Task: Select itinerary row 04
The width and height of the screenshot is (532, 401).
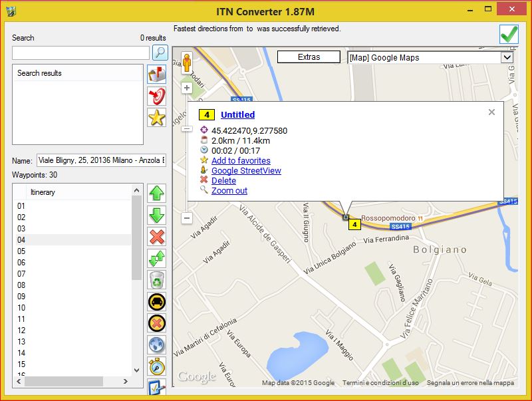Action: point(72,240)
